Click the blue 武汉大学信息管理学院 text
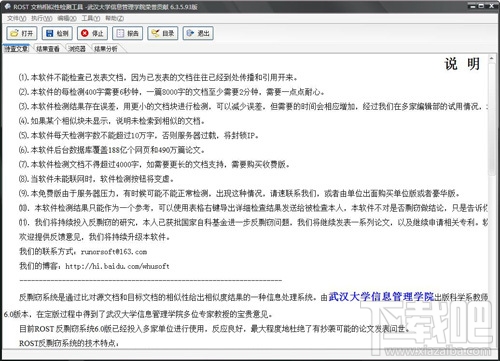The width and height of the screenshot is (500, 361). click(381, 296)
